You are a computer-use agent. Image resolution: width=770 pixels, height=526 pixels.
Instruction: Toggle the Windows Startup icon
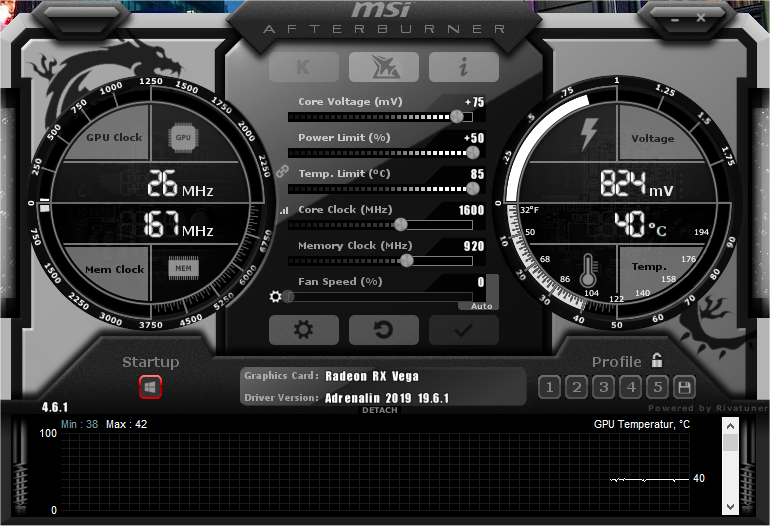pyautogui.click(x=150, y=387)
